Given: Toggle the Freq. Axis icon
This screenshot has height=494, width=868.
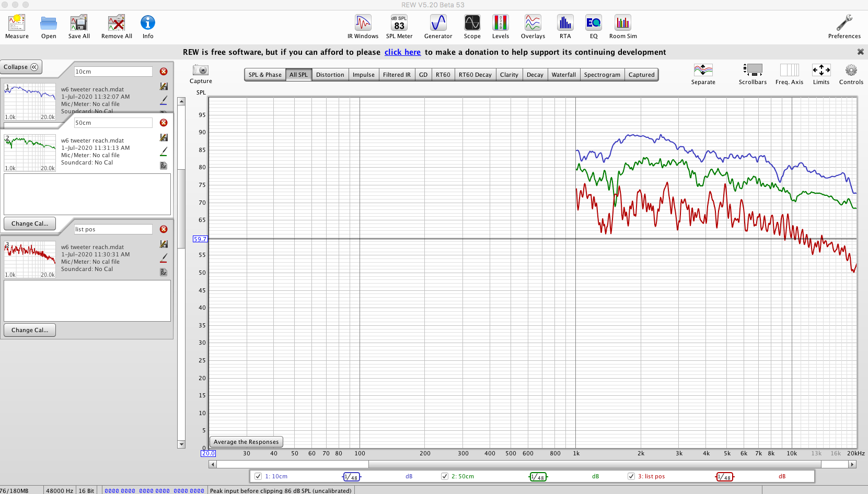Looking at the screenshot, I should click(x=790, y=70).
